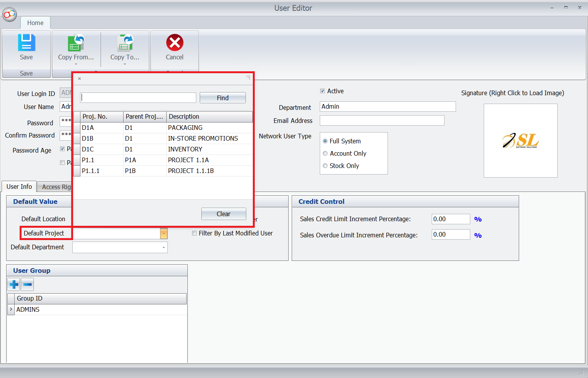This screenshot has height=378, width=588.
Task: Click the red Cancel icon
Action: point(174,43)
